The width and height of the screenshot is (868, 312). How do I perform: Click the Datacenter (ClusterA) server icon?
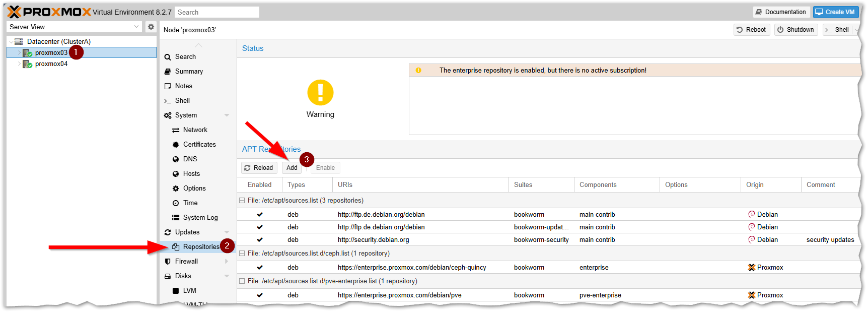(19, 42)
